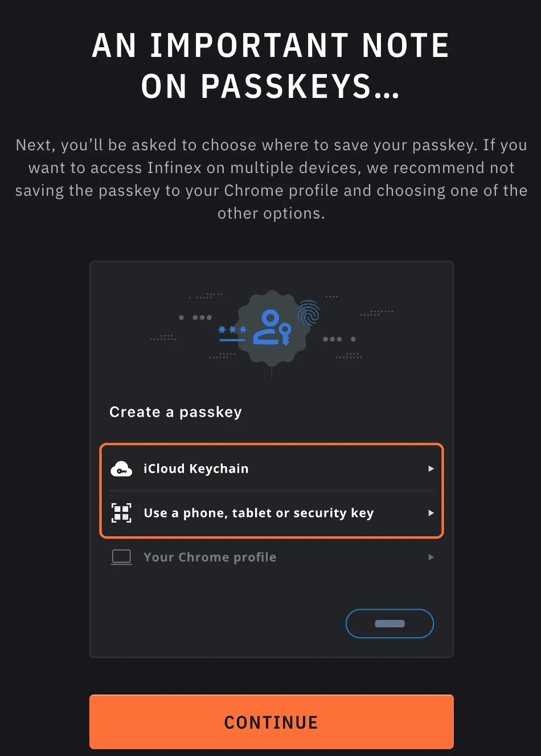Click the An Important Note on Passkeys title
541x756 pixels.
pyautogui.click(x=270, y=66)
